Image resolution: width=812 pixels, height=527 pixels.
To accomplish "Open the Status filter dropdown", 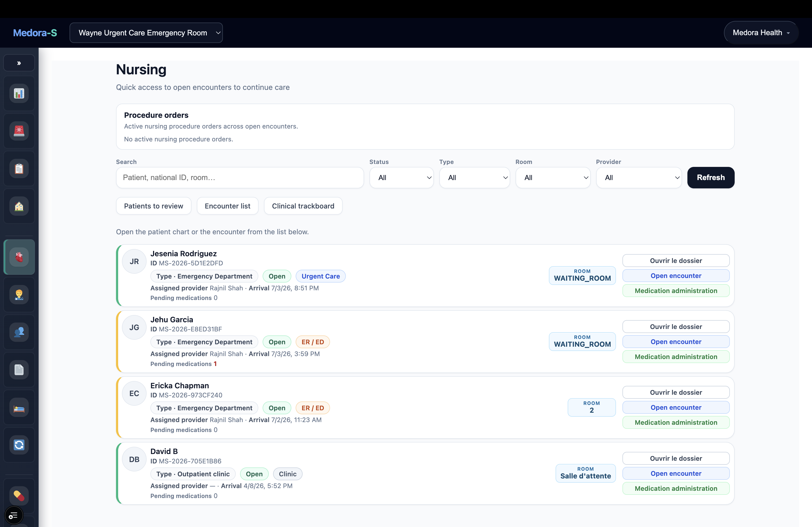I will [401, 178].
